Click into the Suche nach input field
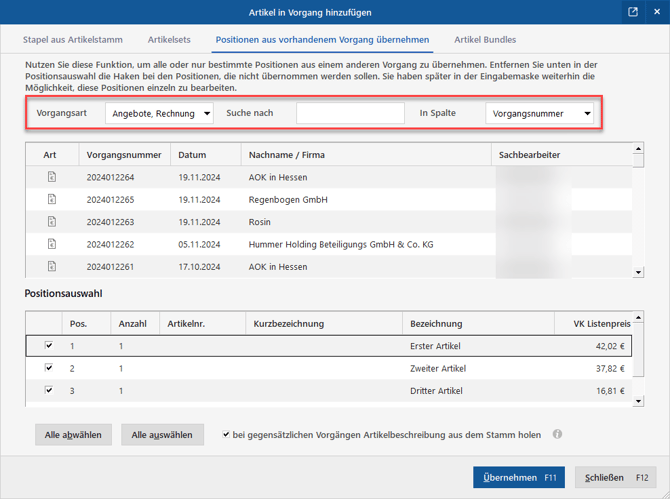670x499 pixels. (x=350, y=113)
